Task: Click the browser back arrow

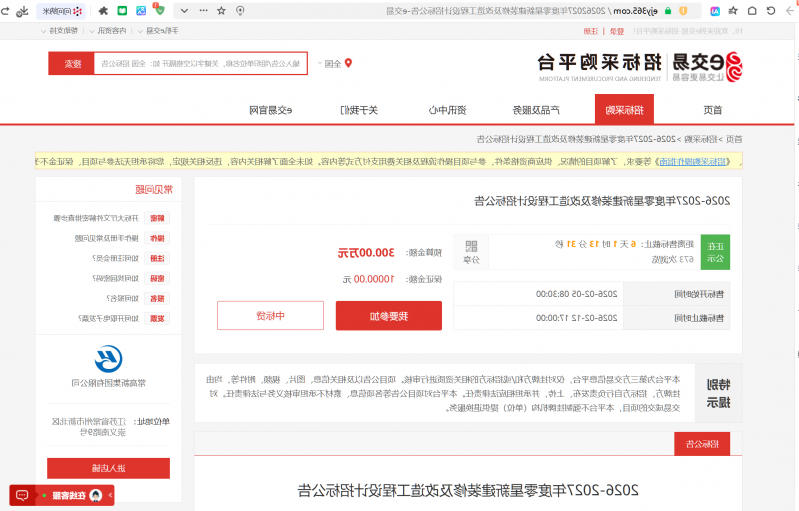Action: pyautogui.click(x=790, y=11)
